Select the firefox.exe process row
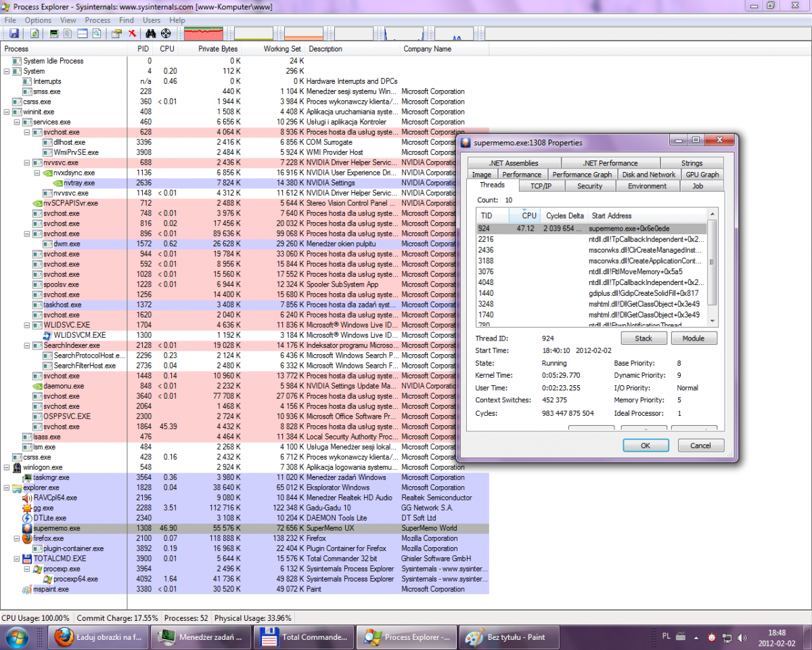Image resolution: width=812 pixels, height=650 pixels. click(244, 538)
